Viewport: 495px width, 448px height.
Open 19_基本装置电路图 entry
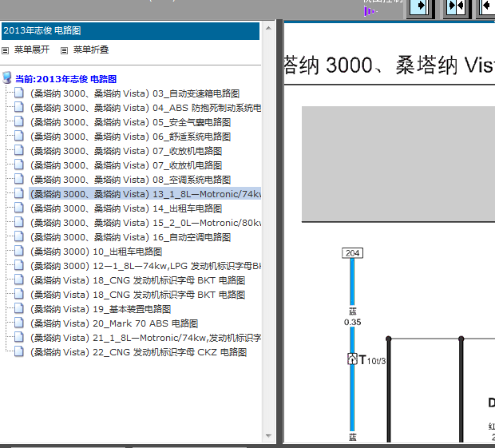pyautogui.click(x=101, y=309)
